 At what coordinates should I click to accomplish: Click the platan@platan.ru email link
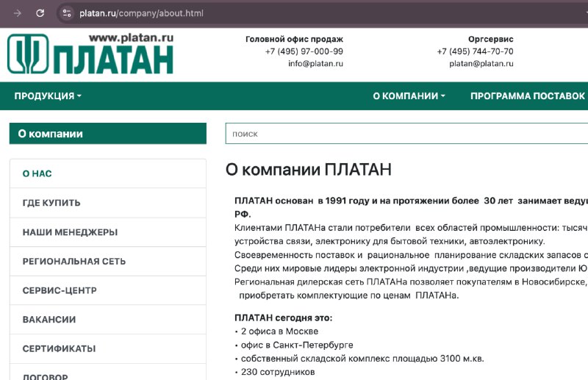481,64
